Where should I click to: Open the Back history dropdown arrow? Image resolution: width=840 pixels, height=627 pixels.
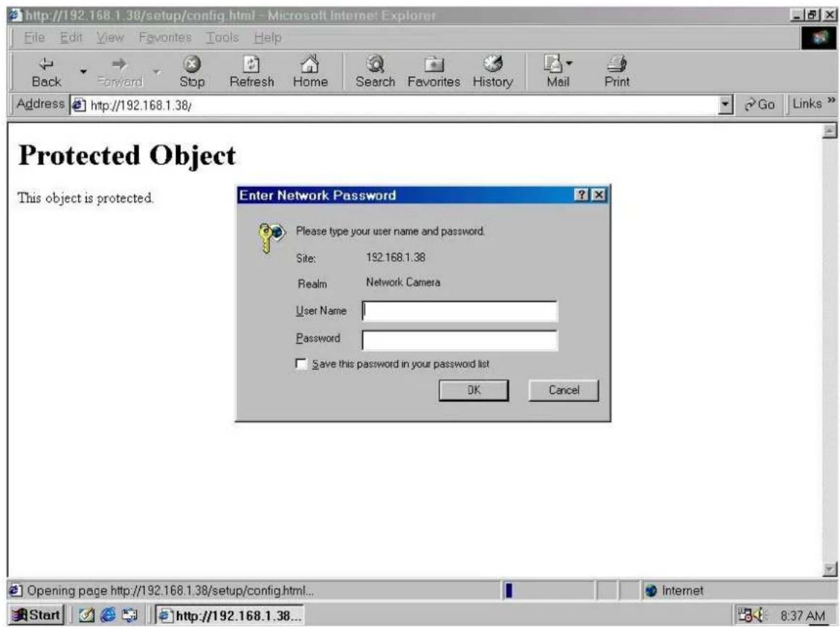pyautogui.click(x=83, y=72)
